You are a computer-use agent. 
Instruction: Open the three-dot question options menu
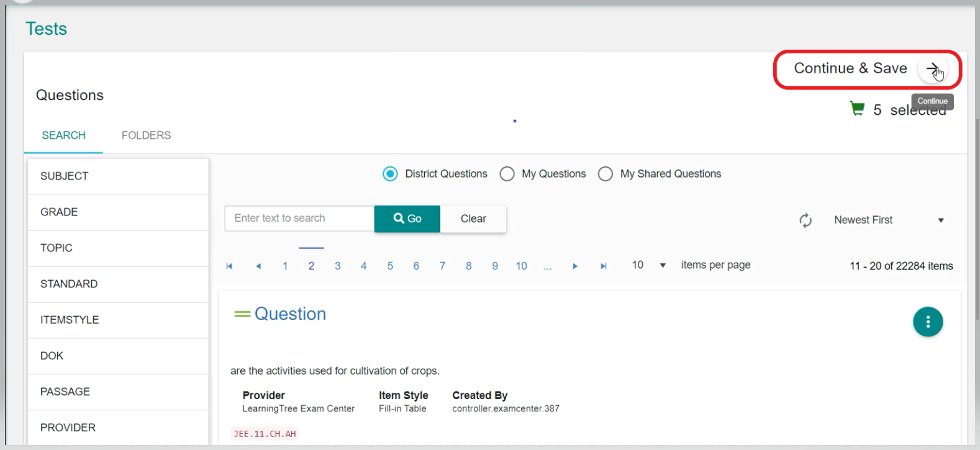(x=928, y=322)
